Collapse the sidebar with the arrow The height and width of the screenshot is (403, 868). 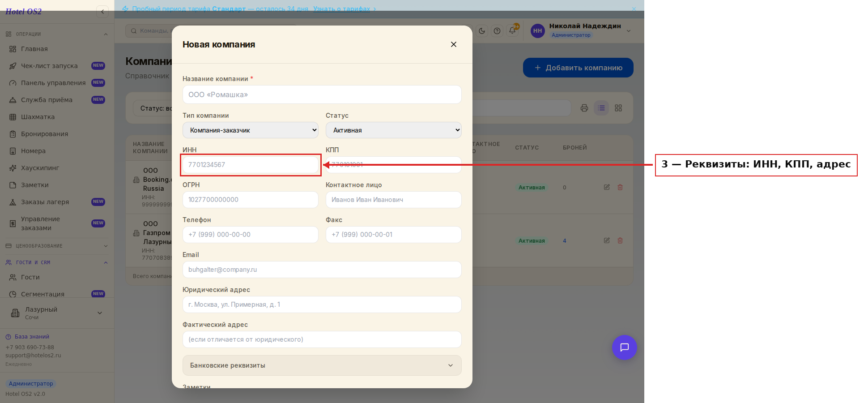[102, 12]
